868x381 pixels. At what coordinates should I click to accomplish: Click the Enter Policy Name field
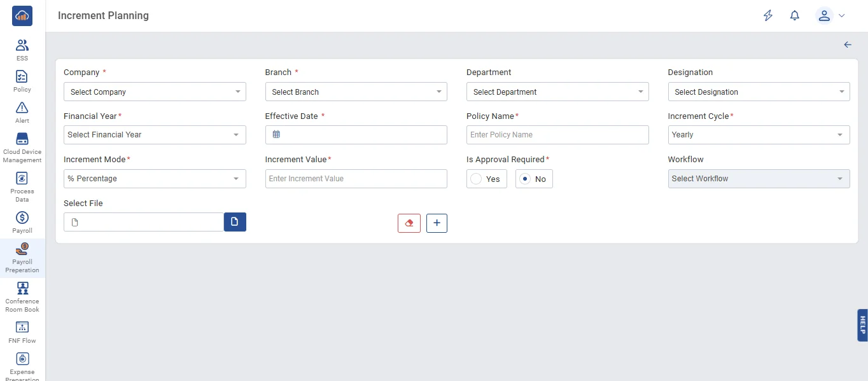pos(557,135)
